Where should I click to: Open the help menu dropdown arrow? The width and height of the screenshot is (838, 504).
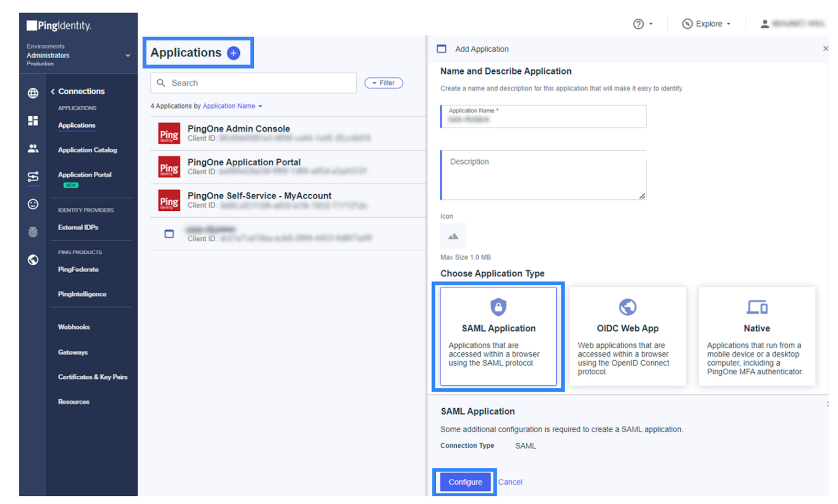click(650, 24)
